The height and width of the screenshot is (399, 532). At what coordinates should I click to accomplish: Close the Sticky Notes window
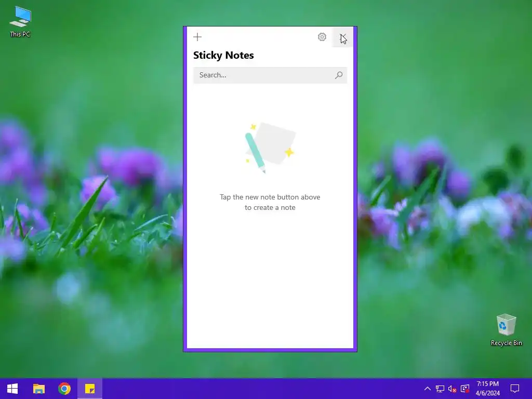[343, 37]
